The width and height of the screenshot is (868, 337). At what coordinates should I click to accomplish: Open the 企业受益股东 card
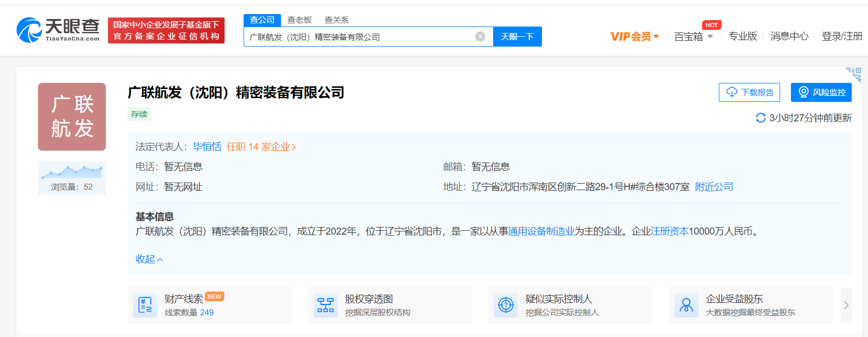[751, 305]
